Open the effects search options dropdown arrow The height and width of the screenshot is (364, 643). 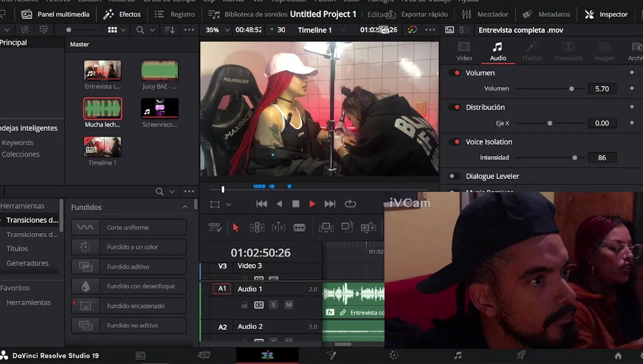pos(172,192)
